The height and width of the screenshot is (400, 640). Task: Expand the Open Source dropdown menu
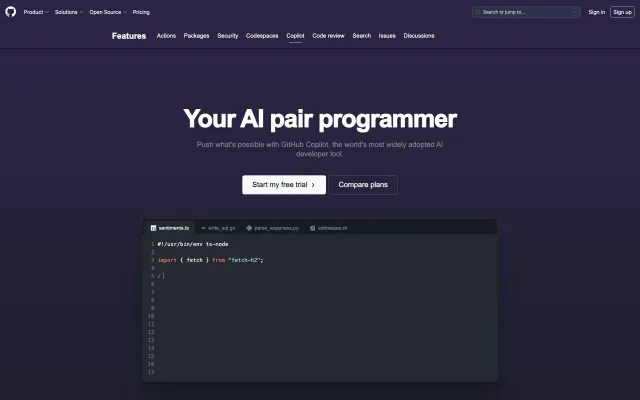(107, 12)
